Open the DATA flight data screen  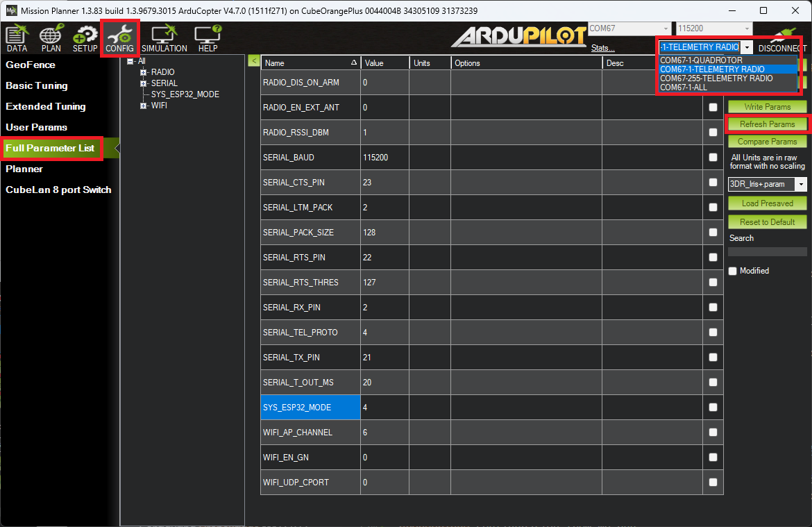pos(17,38)
